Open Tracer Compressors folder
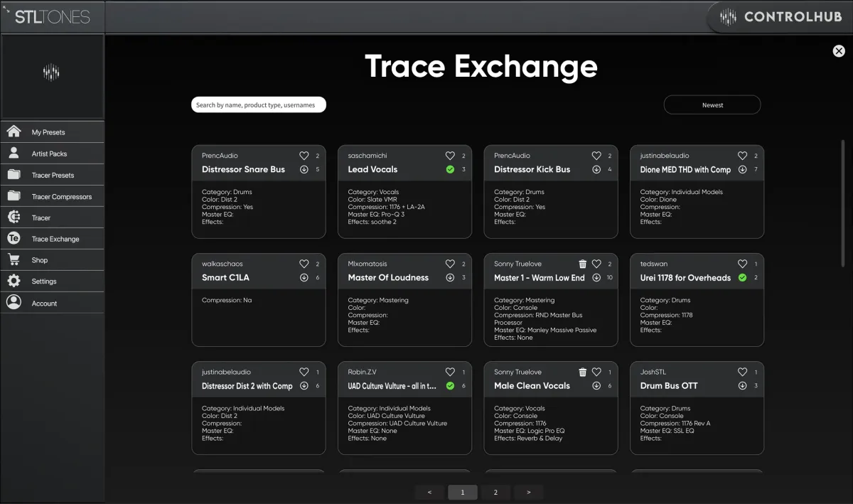The height and width of the screenshot is (504, 853). click(53, 196)
